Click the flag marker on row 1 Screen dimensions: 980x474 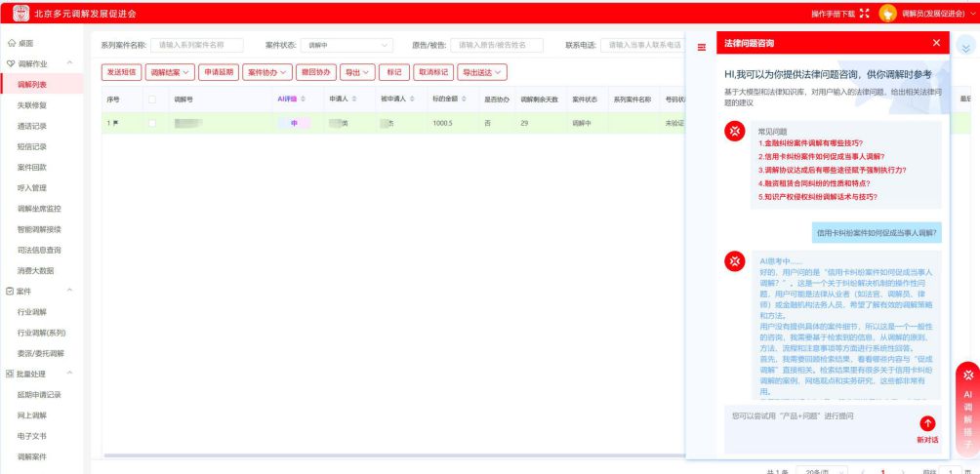(x=116, y=123)
